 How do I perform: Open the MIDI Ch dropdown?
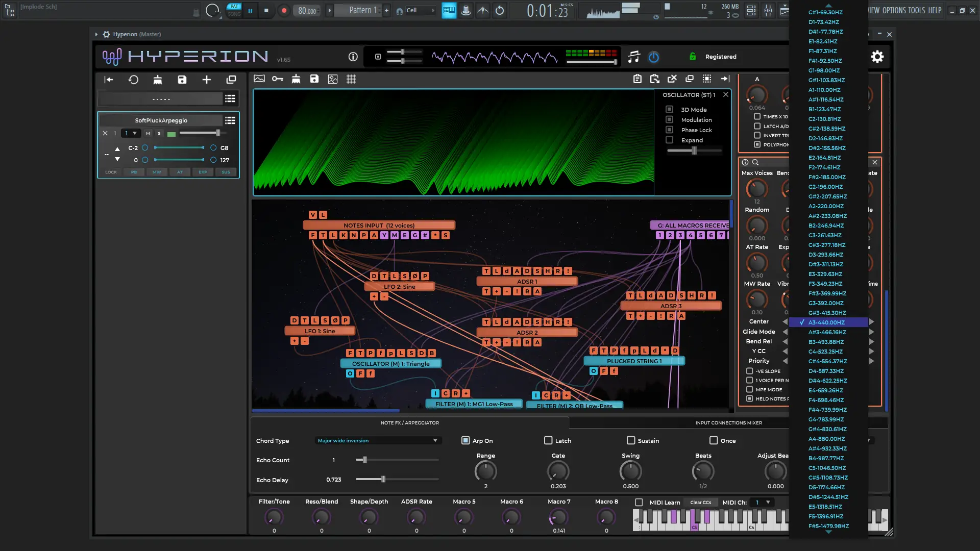762,503
